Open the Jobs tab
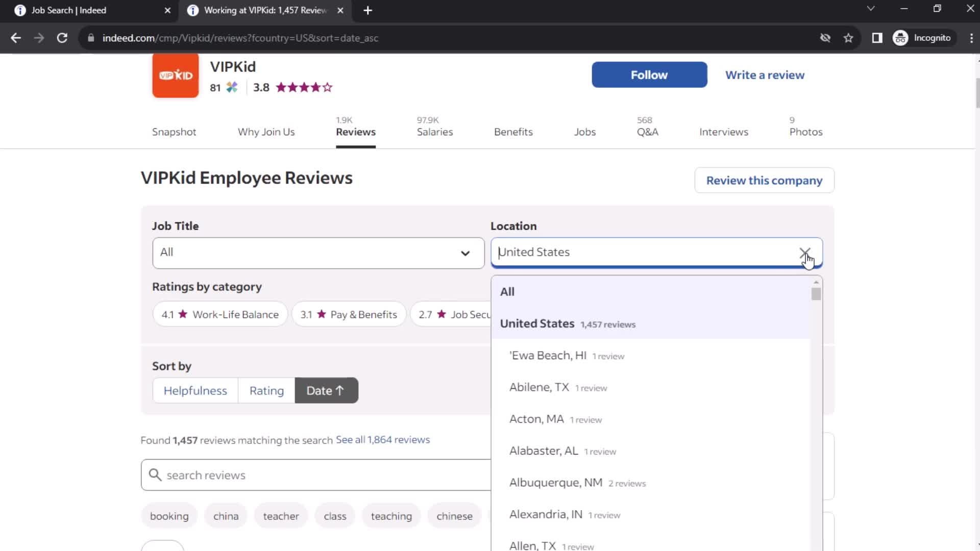The width and height of the screenshot is (980, 551). [x=585, y=132]
